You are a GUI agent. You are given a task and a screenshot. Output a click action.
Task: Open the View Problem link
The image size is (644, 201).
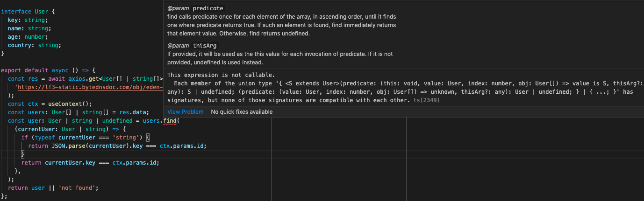point(185,112)
